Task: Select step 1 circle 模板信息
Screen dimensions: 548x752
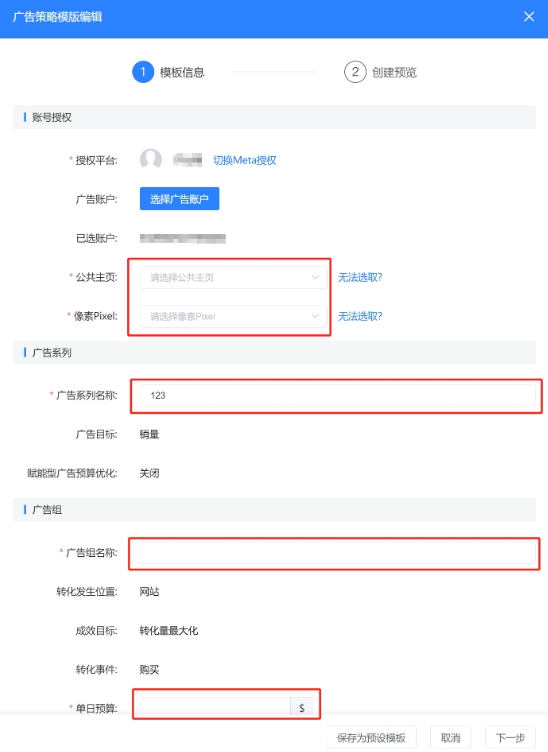Action: [143, 72]
